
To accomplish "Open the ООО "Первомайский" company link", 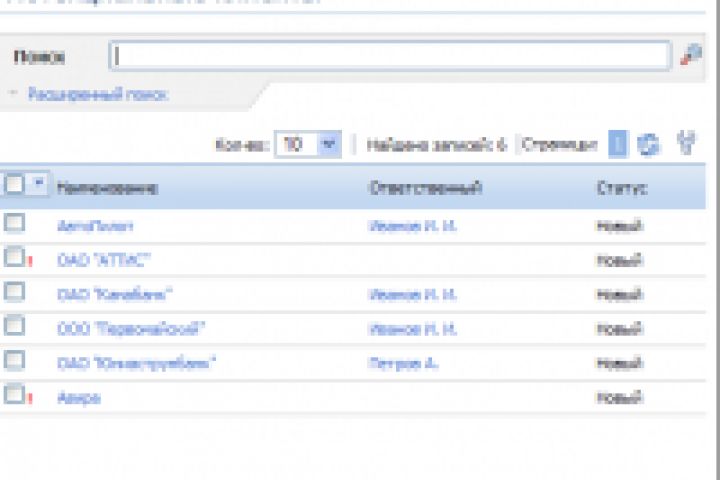I will pos(131,329).
